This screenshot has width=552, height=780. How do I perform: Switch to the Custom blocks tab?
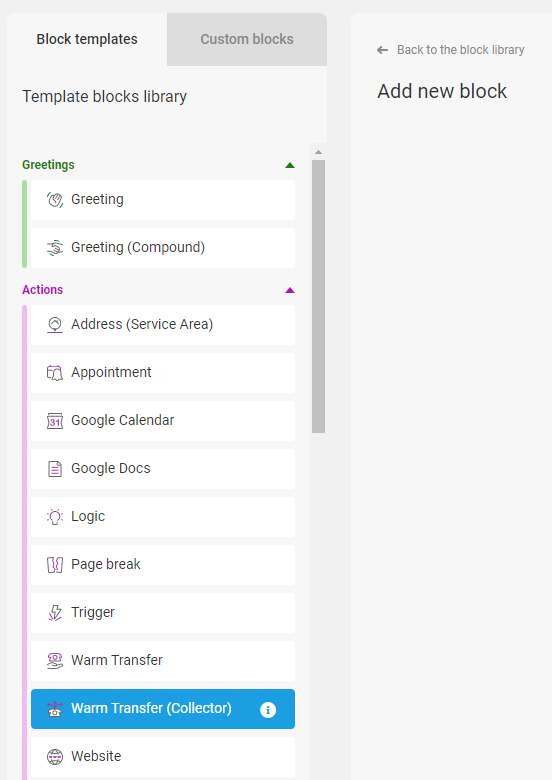tap(247, 39)
